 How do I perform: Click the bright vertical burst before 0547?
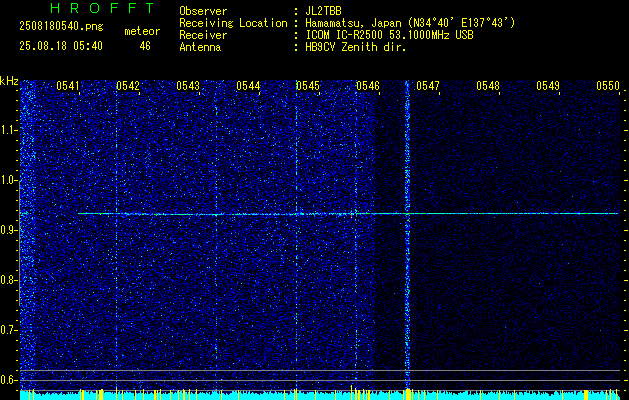tap(408, 235)
